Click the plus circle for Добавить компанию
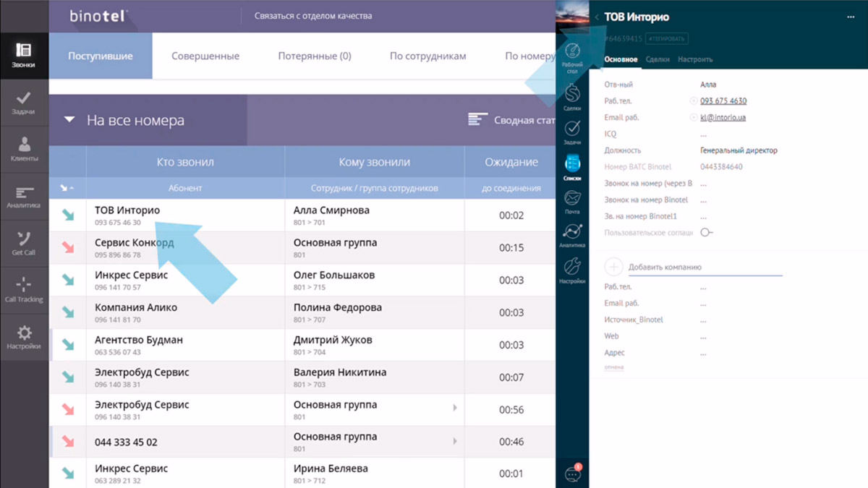The height and width of the screenshot is (488, 868). pos(613,267)
